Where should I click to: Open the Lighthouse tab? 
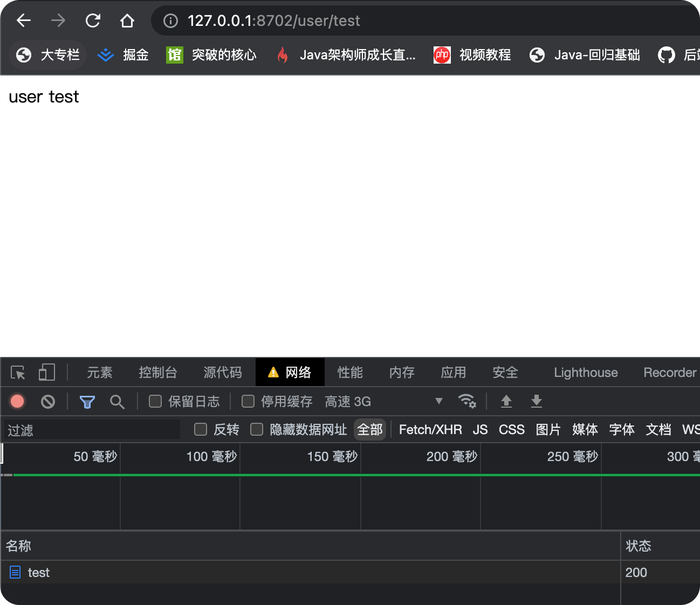pos(586,373)
